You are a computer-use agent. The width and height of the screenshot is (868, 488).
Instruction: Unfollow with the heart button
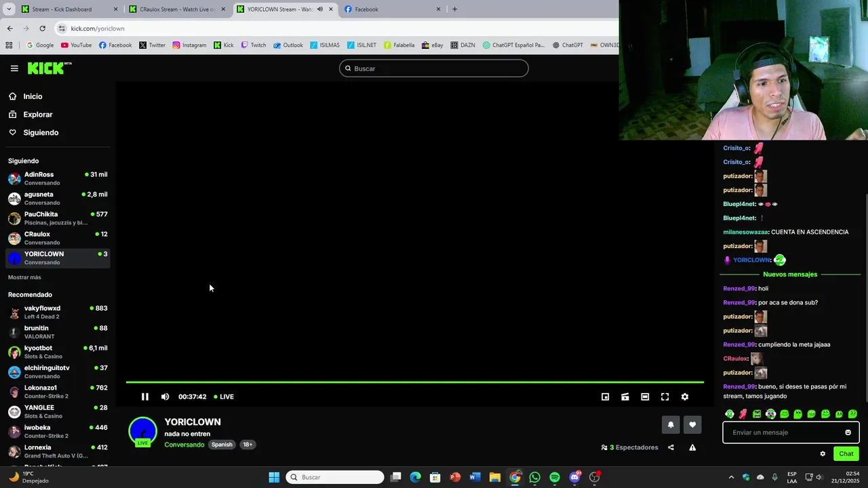(x=692, y=425)
